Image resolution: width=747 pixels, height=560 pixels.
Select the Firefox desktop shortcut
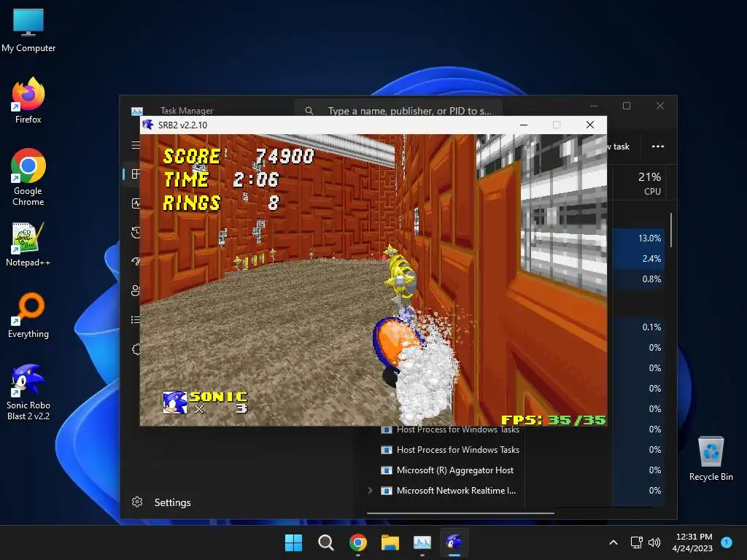[28, 101]
